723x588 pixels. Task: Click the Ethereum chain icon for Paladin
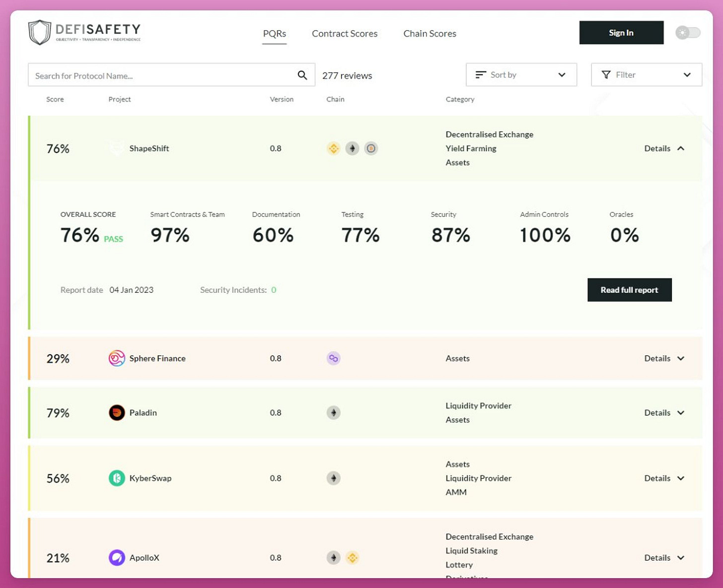tap(334, 412)
